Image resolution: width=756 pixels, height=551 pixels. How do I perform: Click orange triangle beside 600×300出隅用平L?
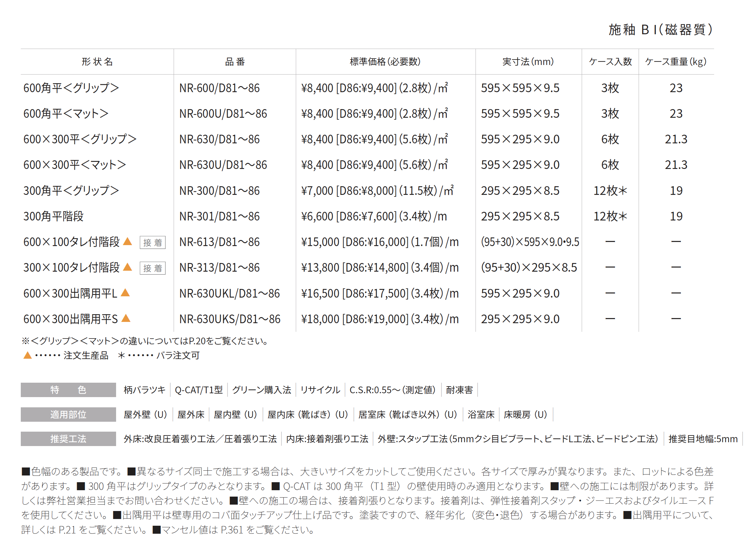[125, 293]
